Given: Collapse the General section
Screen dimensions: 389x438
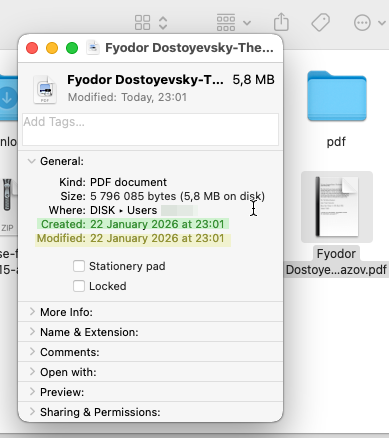Looking at the screenshot, I should [32, 161].
